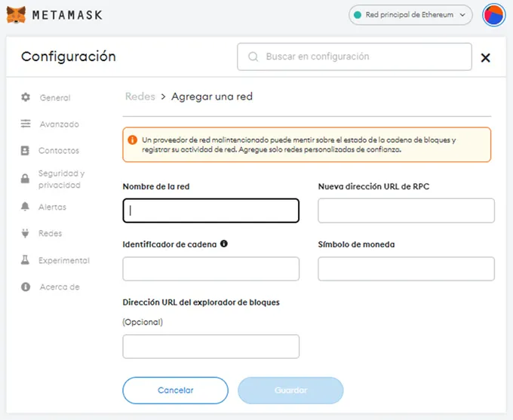Click the Avanzado sliders icon
The image size is (513, 420).
(x=26, y=124)
